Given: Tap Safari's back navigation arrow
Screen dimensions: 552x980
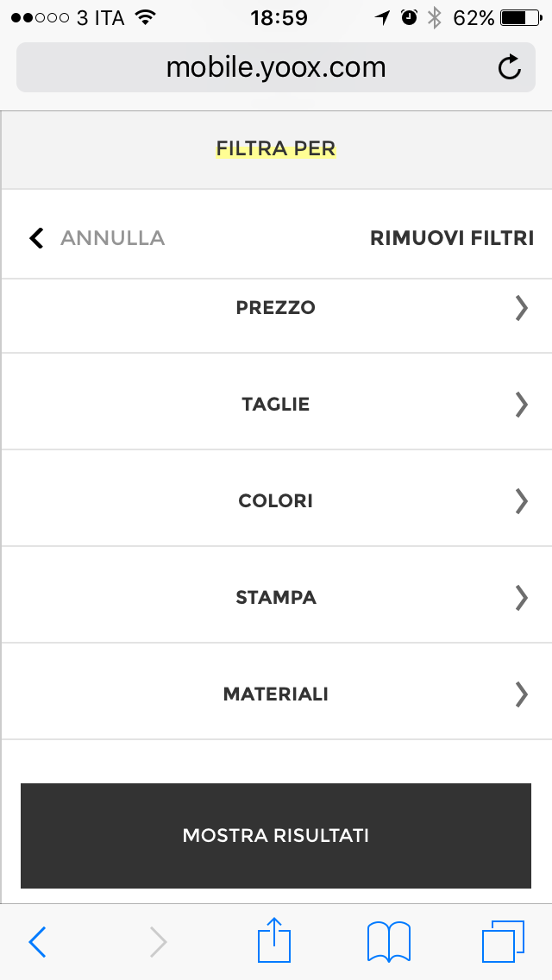Looking at the screenshot, I should point(37,942).
